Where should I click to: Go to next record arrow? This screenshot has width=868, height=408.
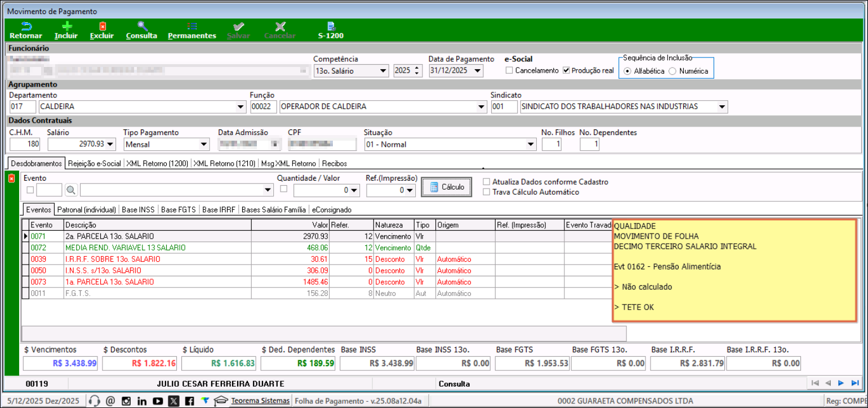[x=841, y=383]
